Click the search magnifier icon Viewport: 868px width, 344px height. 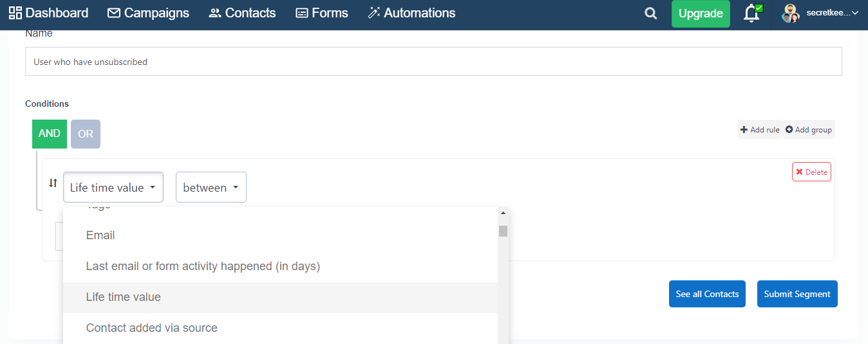651,14
